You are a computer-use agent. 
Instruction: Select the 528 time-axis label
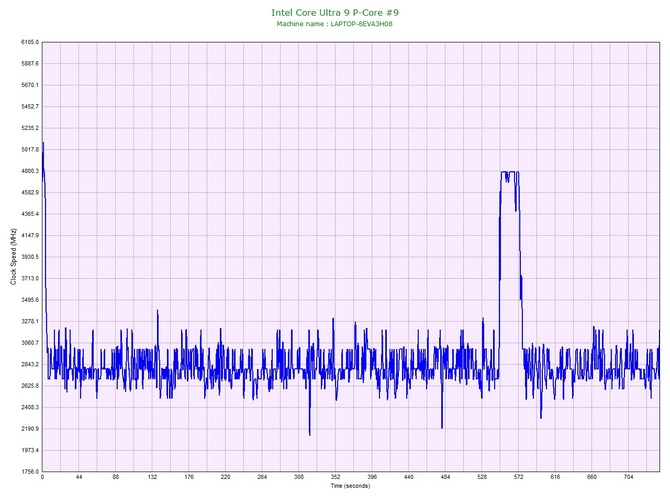(482, 477)
